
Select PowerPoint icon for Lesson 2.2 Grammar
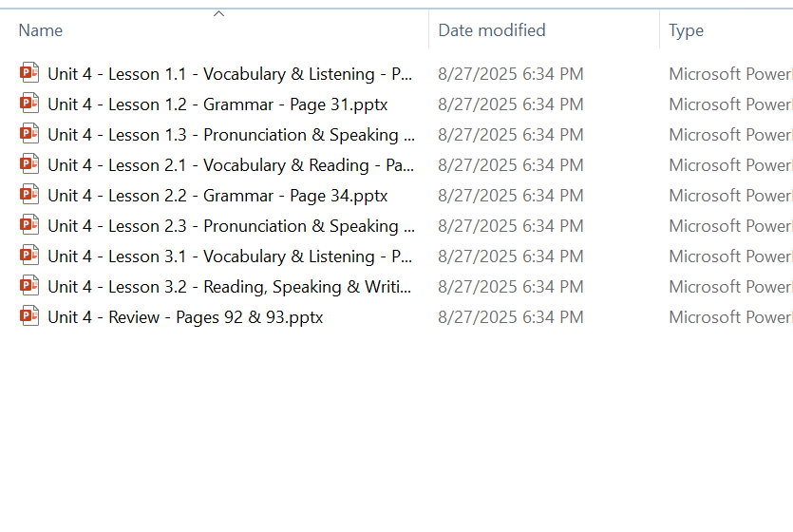pos(29,195)
